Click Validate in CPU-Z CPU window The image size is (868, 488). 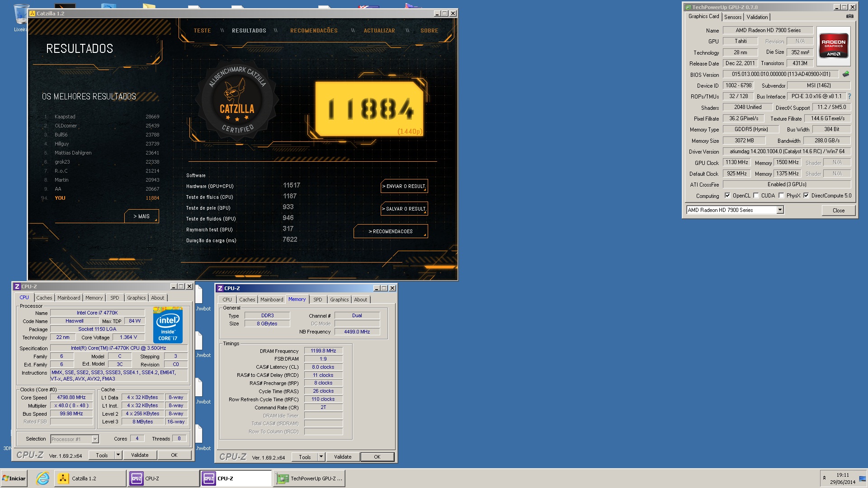tap(140, 455)
